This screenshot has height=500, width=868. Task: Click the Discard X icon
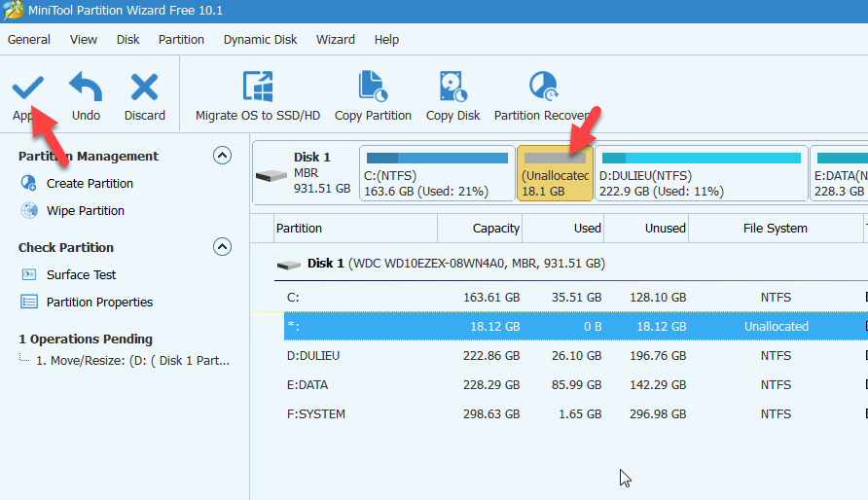pos(144,89)
